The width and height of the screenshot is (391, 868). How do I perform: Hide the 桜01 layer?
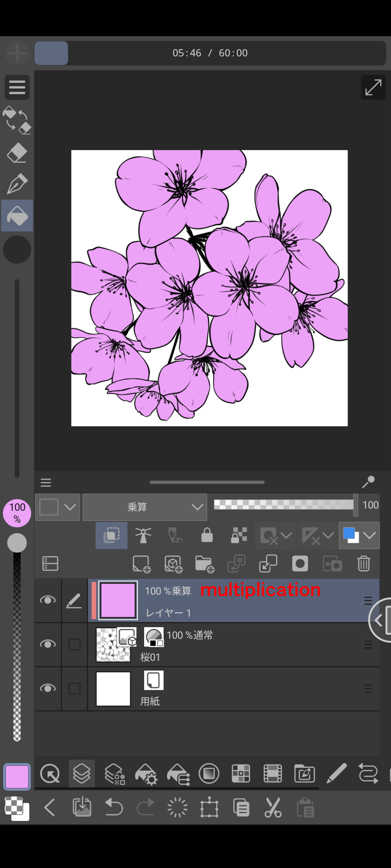click(x=48, y=644)
